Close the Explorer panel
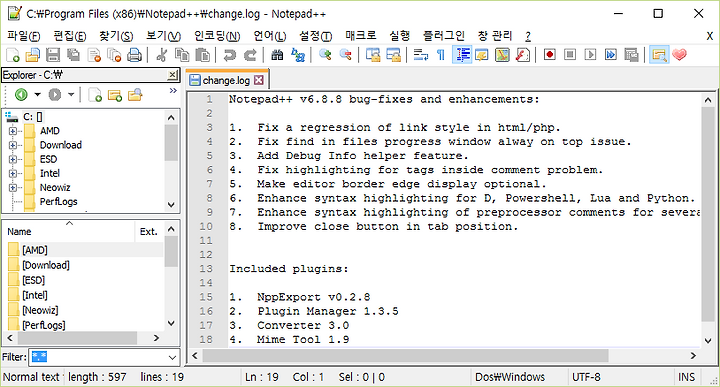 click(172, 75)
